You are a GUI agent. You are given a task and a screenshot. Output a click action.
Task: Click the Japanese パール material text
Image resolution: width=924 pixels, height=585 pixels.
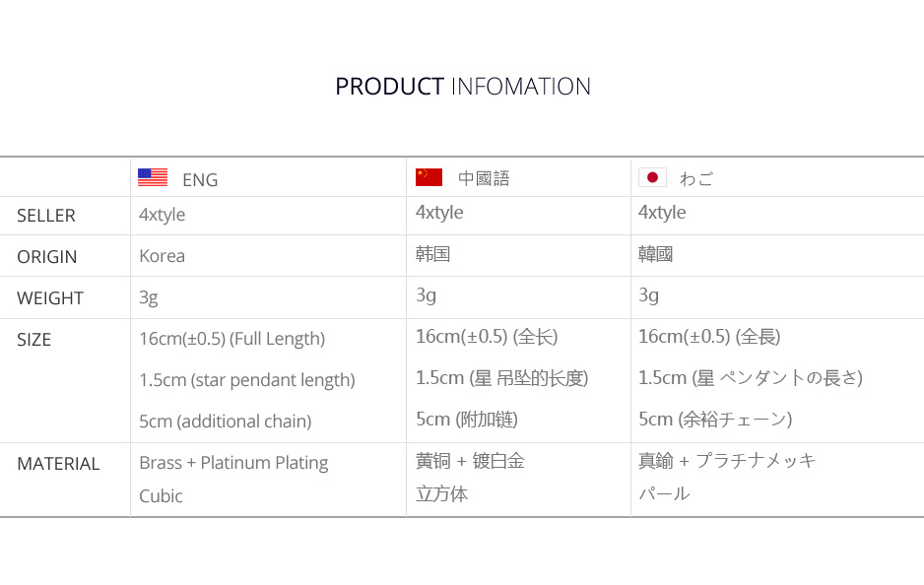tap(664, 494)
